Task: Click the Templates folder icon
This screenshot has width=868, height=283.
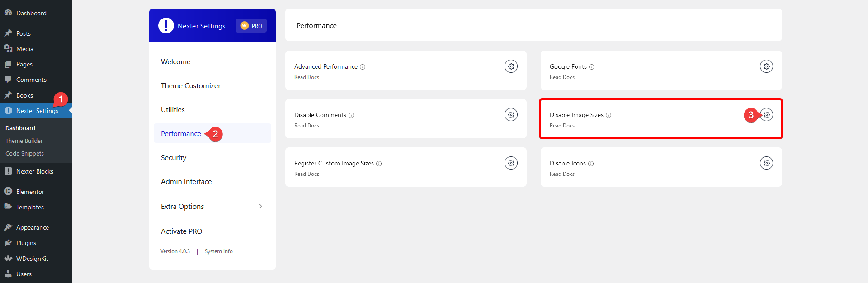Action: (8, 207)
